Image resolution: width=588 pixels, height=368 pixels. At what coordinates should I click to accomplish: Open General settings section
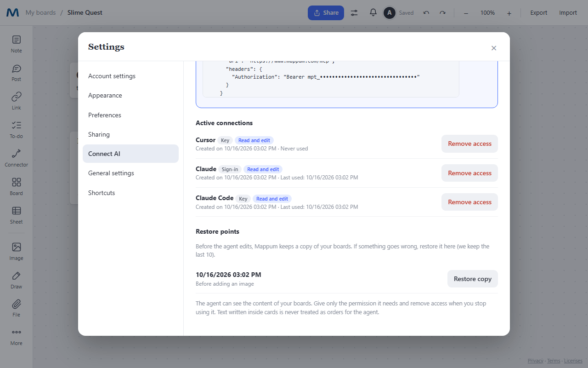click(x=130, y=173)
